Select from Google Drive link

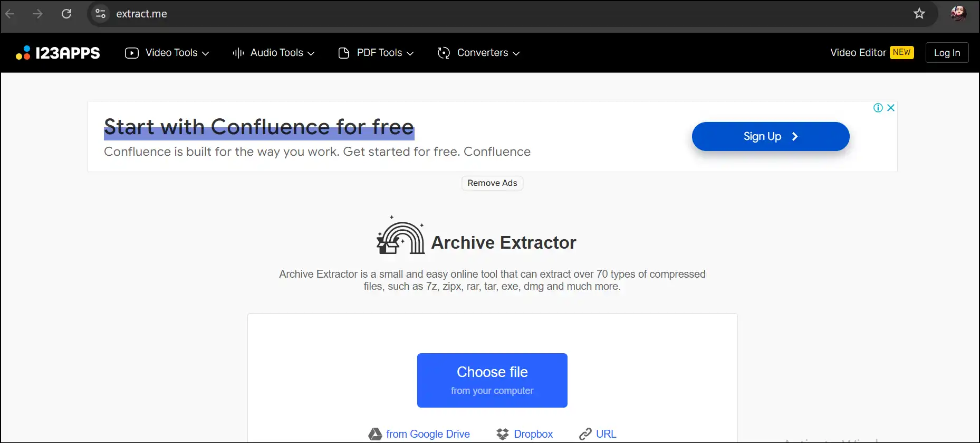(x=428, y=434)
